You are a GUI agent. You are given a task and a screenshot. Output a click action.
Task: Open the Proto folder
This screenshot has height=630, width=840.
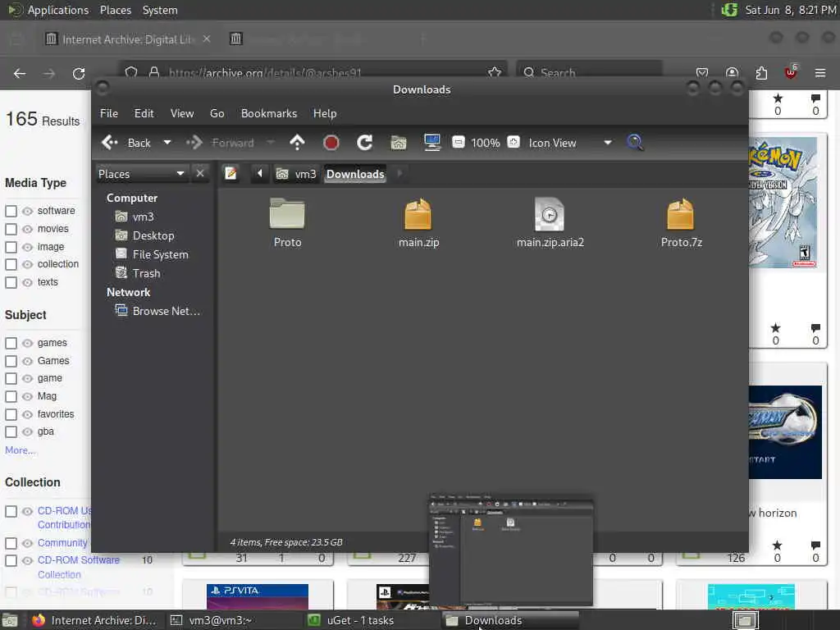coord(287,223)
